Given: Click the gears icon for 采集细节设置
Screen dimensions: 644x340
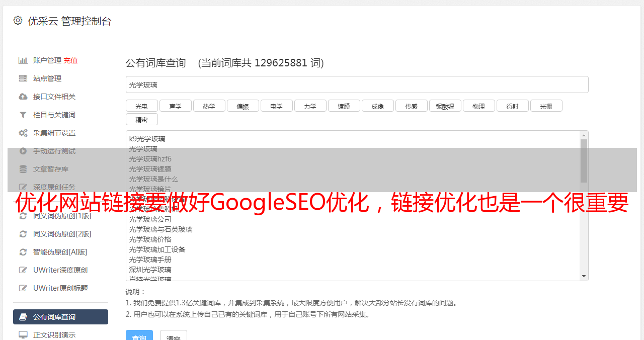Looking at the screenshot, I should (23, 133).
